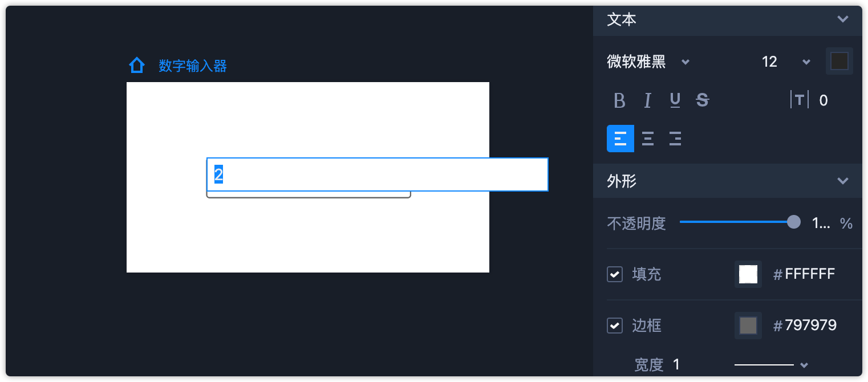Open the 微软雅黑 font family dropdown

point(648,62)
